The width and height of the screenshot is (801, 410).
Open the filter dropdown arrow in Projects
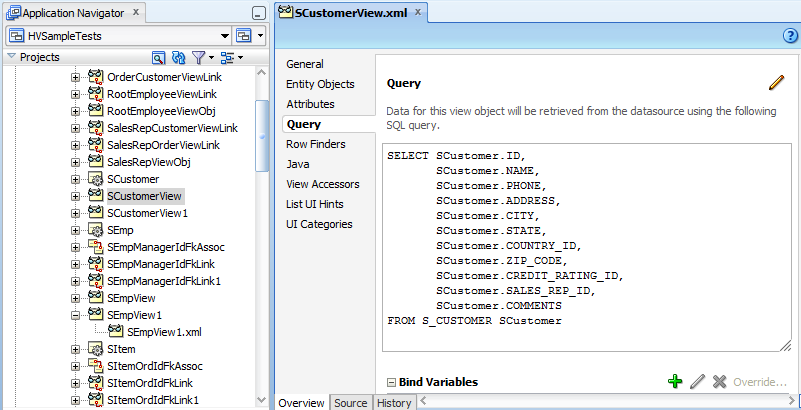click(211, 58)
